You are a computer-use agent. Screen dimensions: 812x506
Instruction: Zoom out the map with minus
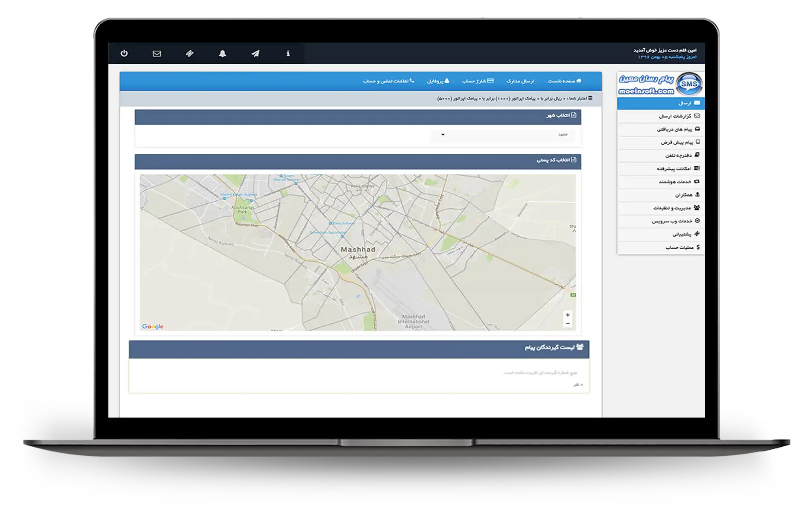pyautogui.click(x=568, y=323)
